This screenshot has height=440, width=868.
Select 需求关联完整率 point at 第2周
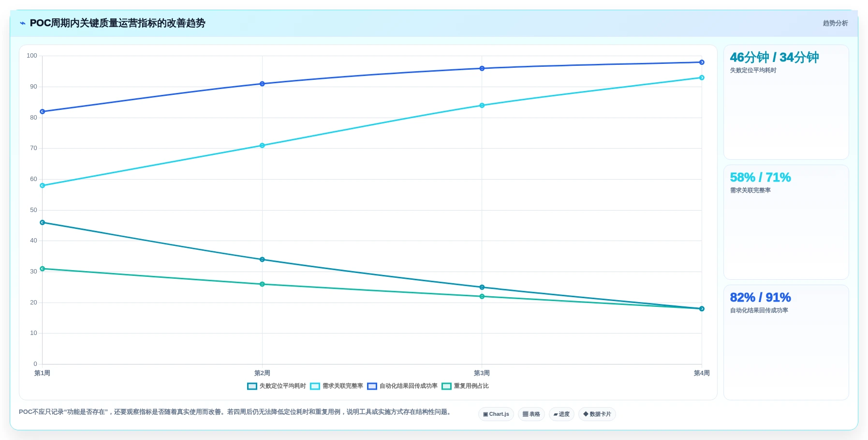262,146
